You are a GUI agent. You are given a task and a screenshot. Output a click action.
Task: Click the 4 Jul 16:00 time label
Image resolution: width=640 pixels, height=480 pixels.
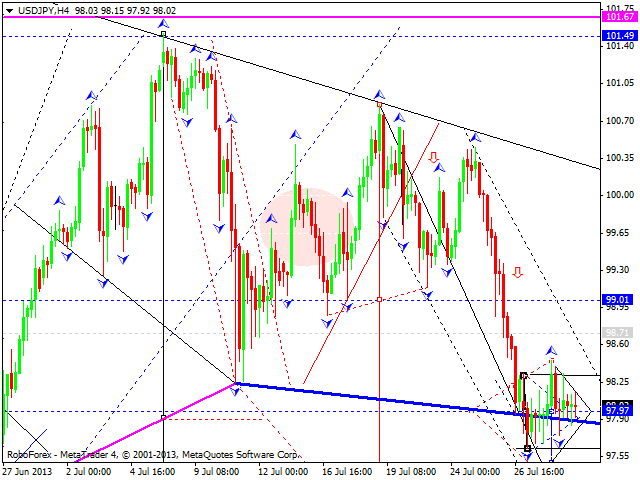point(153,472)
